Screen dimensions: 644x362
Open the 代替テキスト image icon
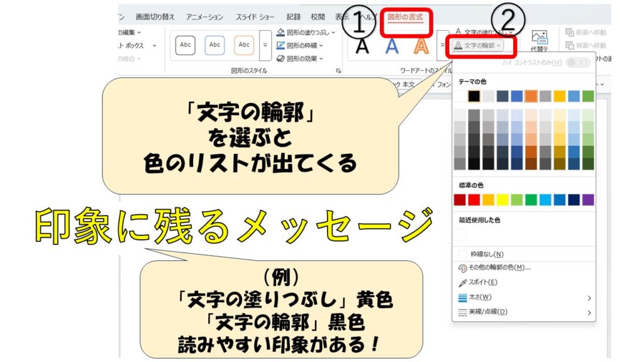point(539,37)
